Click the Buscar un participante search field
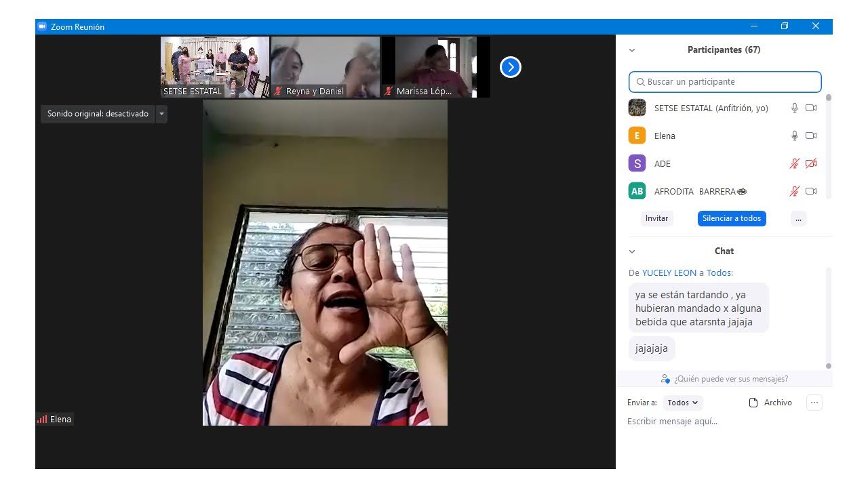Viewport: 868px width, 488px height. point(725,81)
